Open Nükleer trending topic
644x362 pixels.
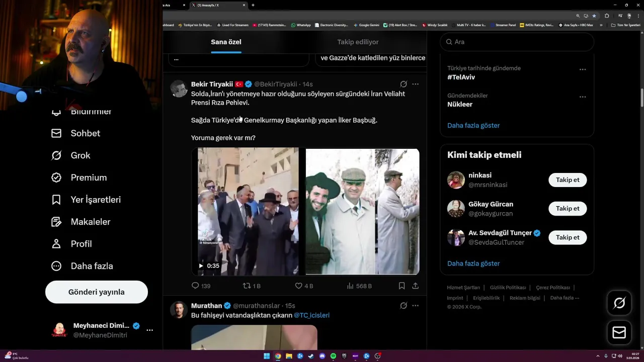pos(460,105)
